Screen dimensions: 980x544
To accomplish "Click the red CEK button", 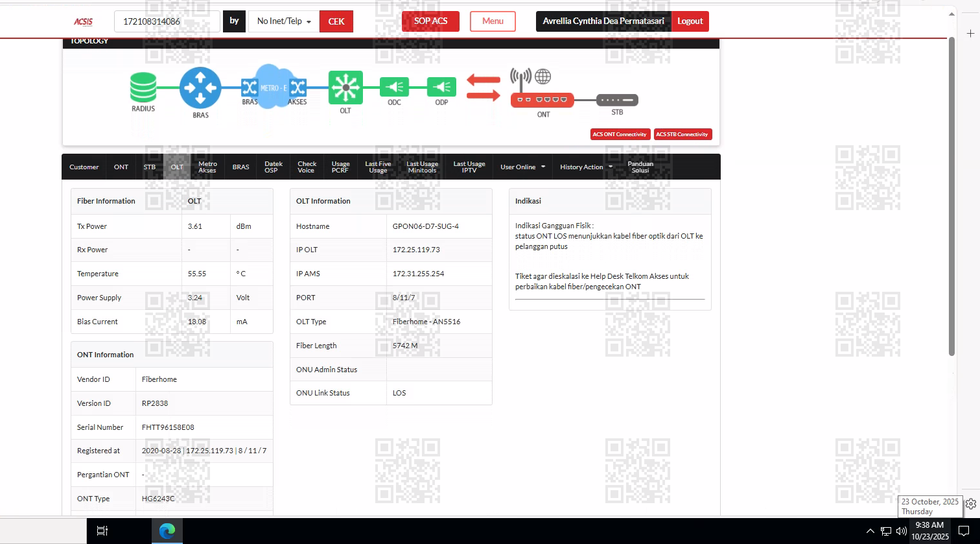I will pos(336,21).
